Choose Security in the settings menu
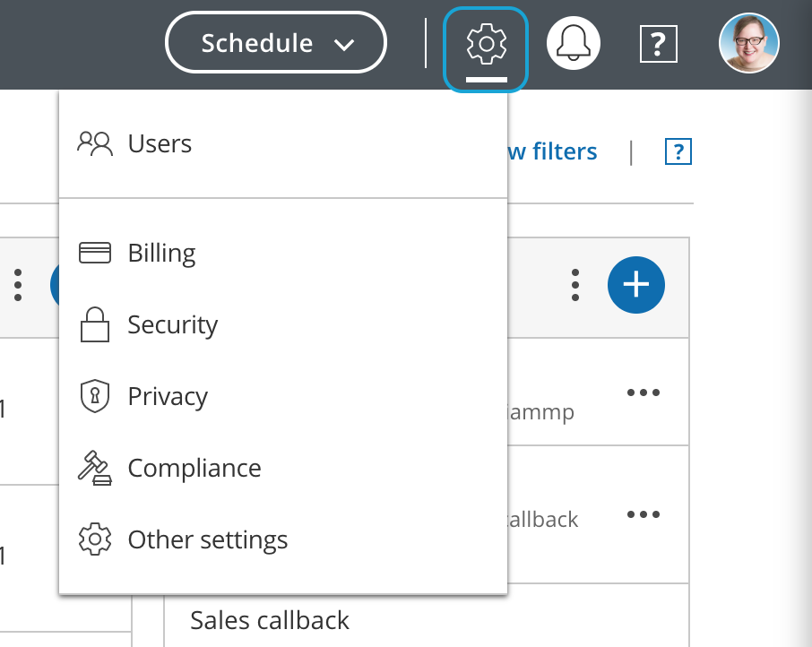 point(172,324)
